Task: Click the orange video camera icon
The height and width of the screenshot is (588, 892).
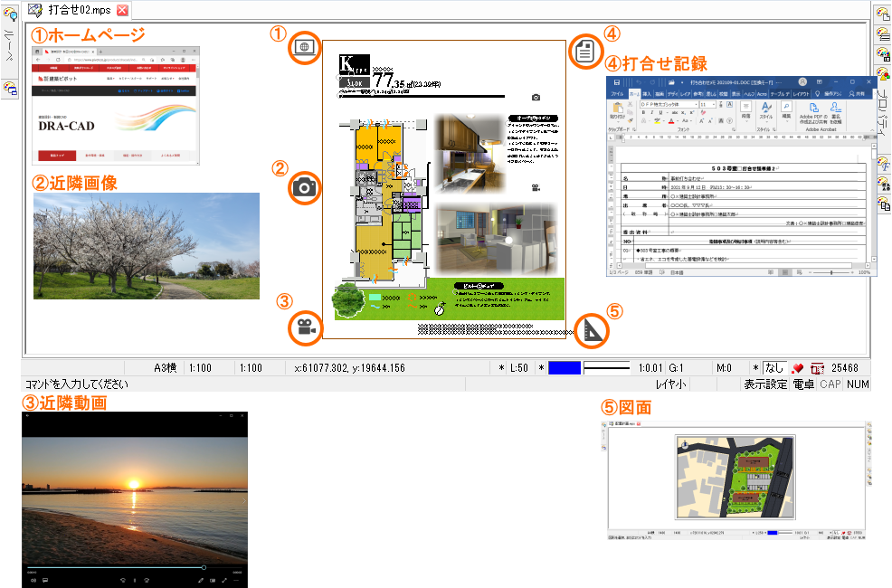Action: (306, 328)
